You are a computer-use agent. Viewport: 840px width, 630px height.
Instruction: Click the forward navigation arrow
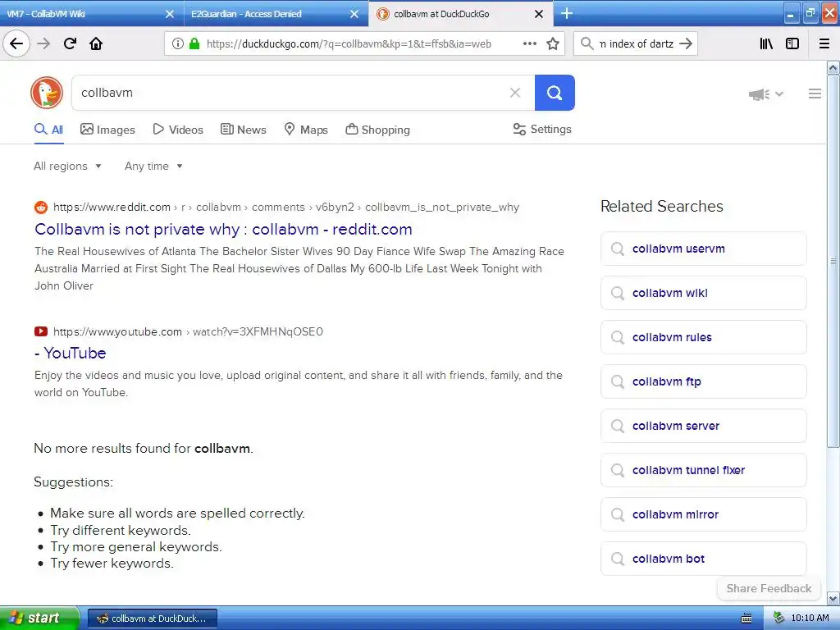(43, 43)
